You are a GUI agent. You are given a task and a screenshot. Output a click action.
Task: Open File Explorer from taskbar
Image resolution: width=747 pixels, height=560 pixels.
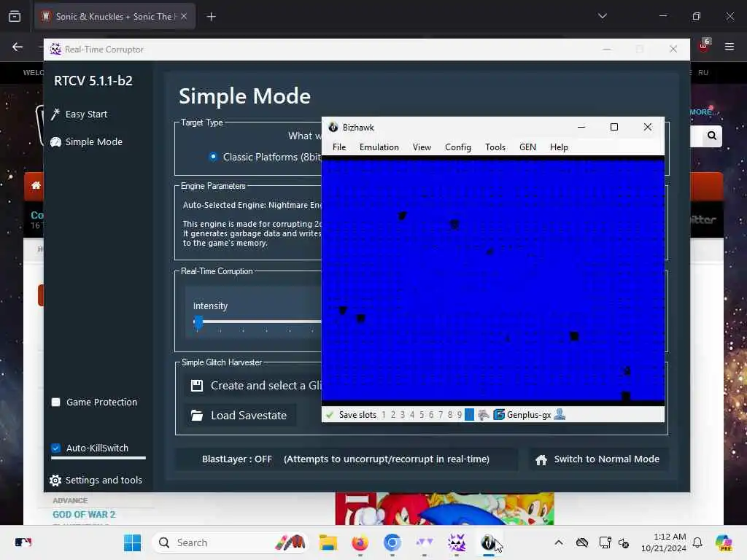point(328,542)
